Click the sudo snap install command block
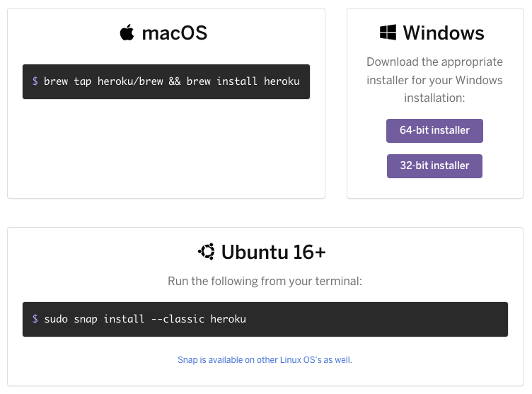532x394 pixels. 265,319
